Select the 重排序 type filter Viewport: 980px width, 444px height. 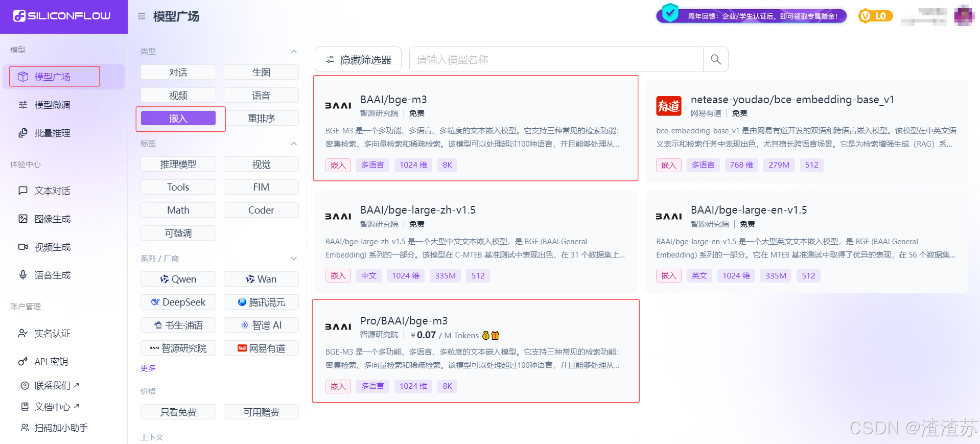click(x=261, y=118)
